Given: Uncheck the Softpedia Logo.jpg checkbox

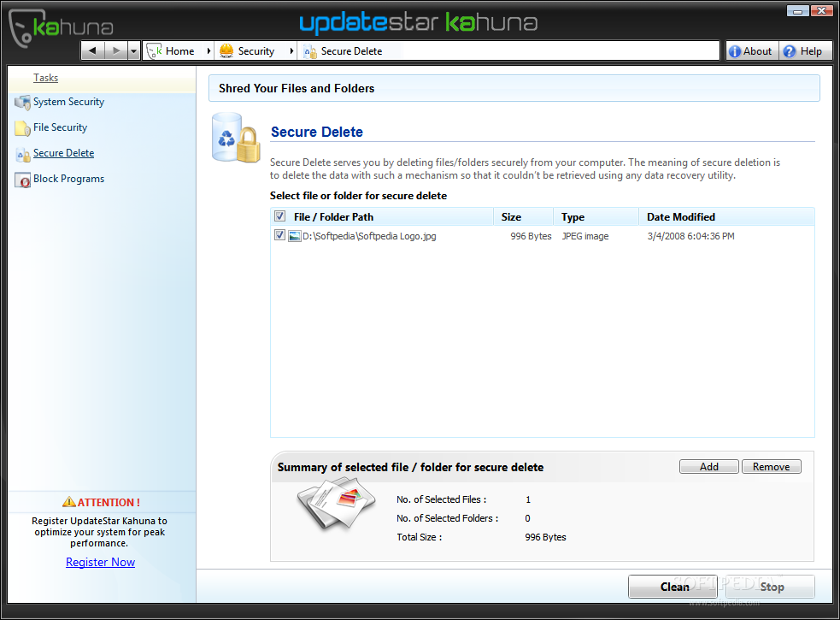Looking at the screenshot, I should pos(279,235).
